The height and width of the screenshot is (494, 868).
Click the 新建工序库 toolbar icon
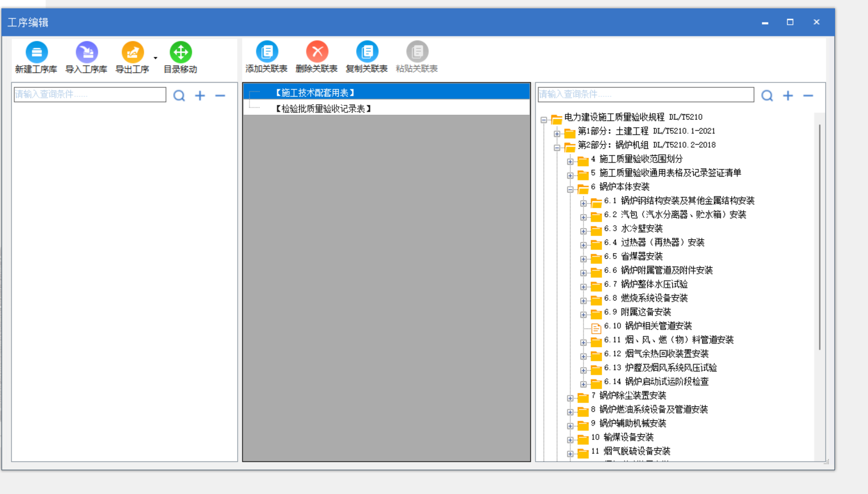pyautogui.click(x=37, y=52)
